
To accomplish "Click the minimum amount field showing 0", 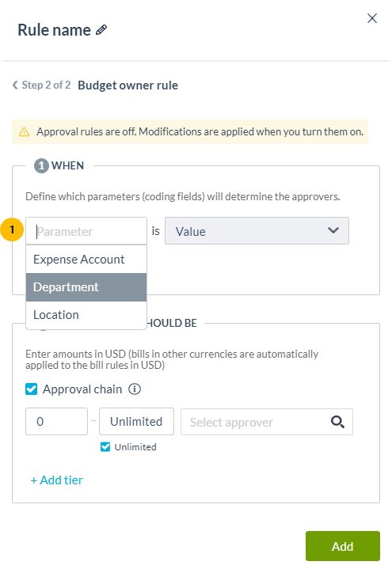I will point(57,422).
